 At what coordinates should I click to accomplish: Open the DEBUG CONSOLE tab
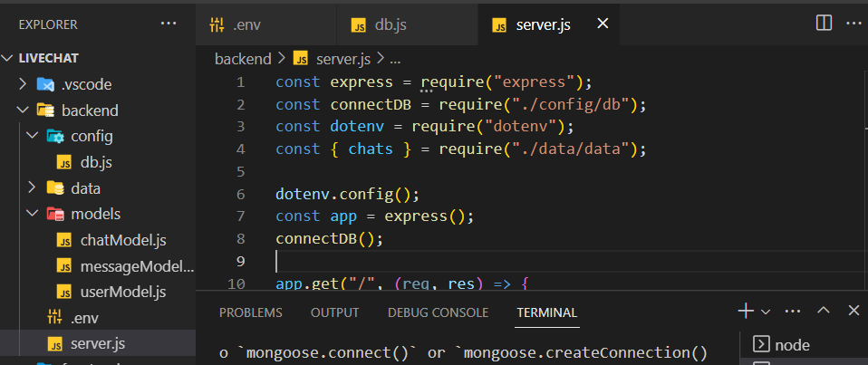tap(438, 312)
